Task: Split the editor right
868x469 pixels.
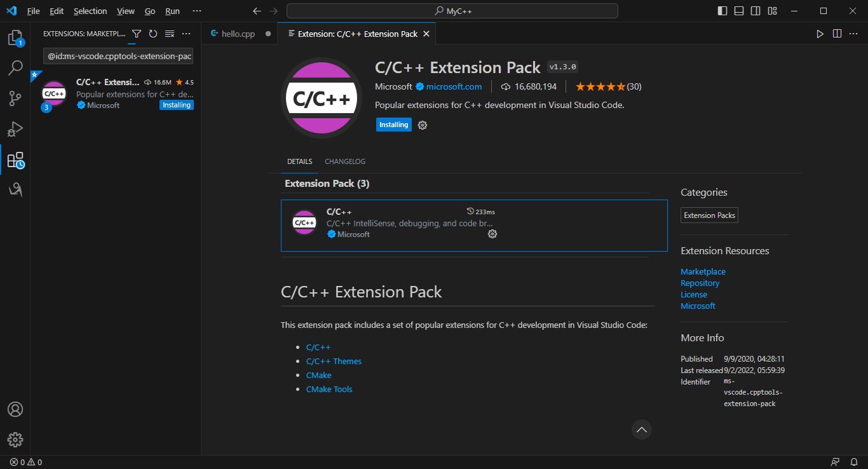Action: (x=837, y=34)
